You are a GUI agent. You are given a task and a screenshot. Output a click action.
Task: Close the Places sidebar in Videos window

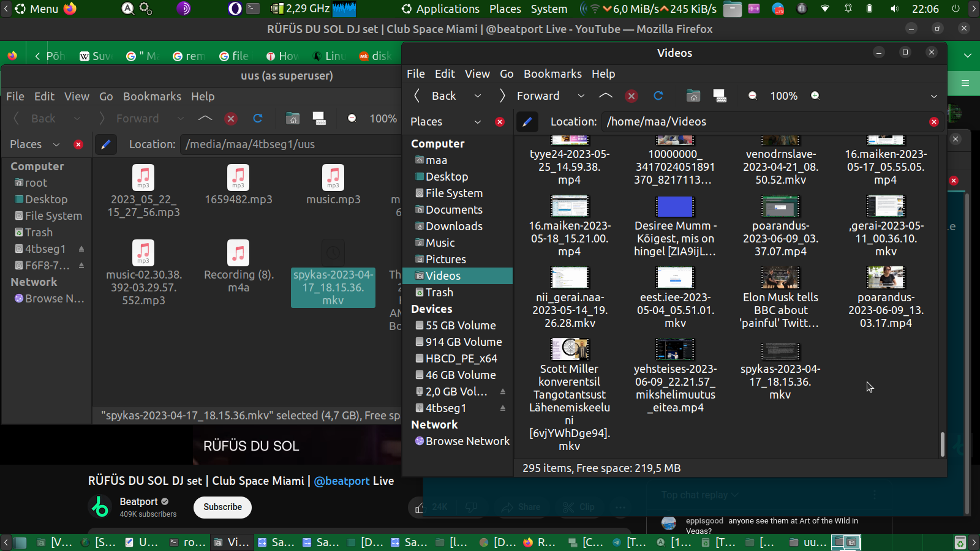[x=500, y=122]
